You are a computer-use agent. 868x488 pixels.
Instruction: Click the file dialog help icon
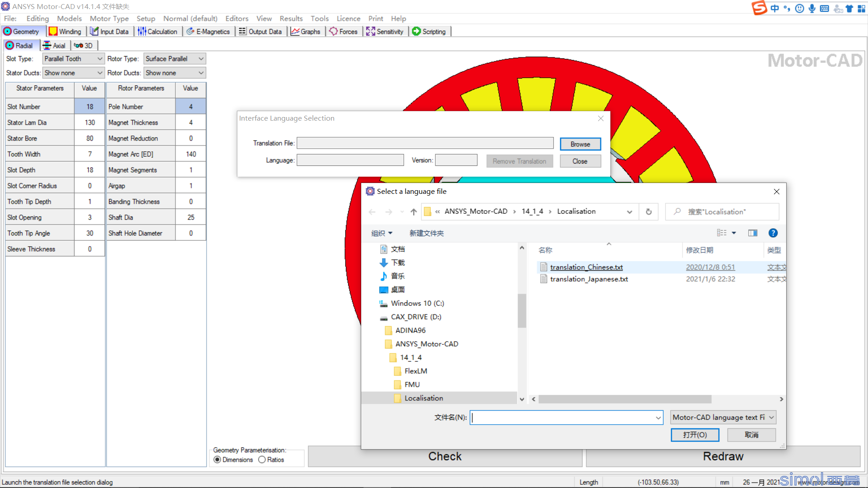click(773, 233)
